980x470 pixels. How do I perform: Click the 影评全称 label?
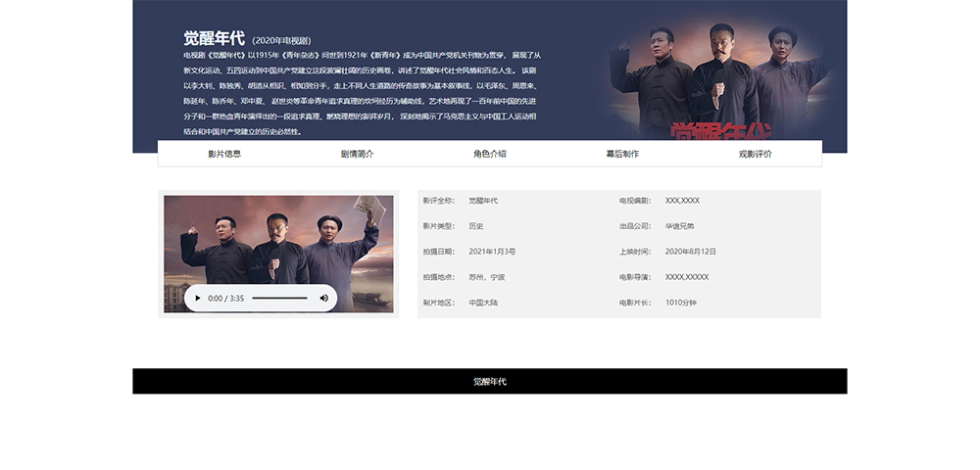pos(439,201)
